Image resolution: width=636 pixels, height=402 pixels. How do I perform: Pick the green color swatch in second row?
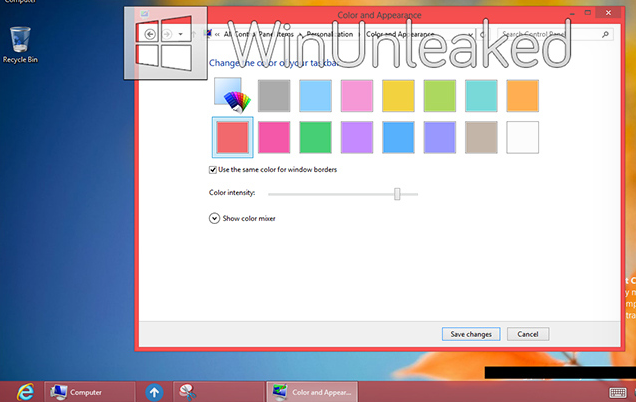point(316,136)
